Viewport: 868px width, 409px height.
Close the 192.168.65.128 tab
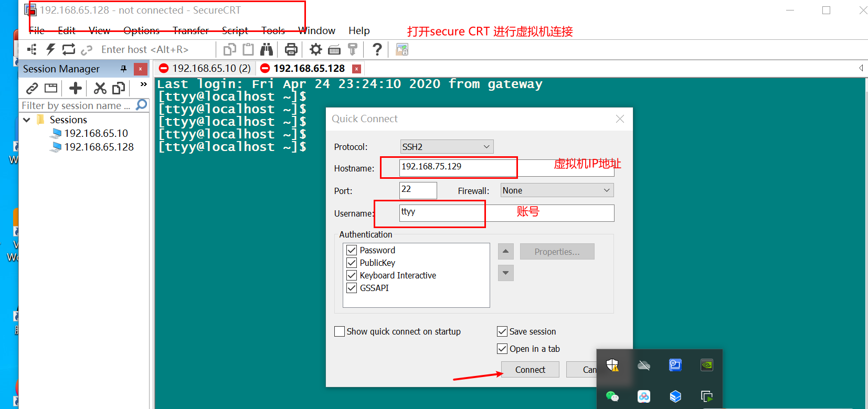(357, 69)
